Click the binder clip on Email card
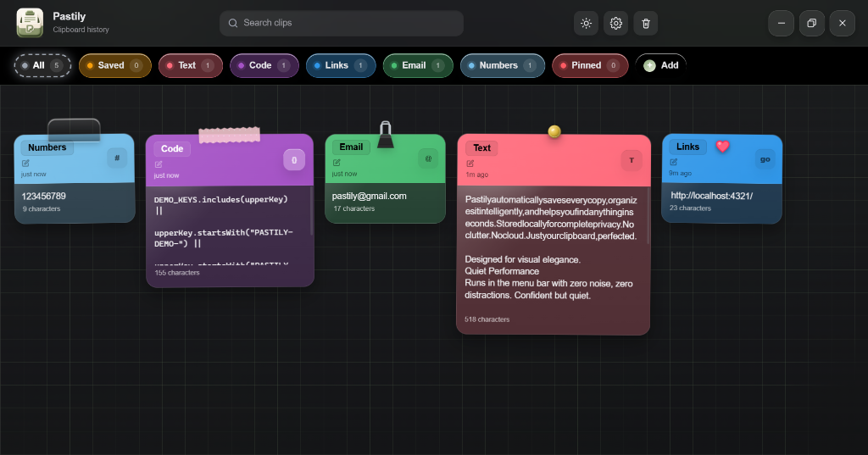 click(x=386, y=135)
